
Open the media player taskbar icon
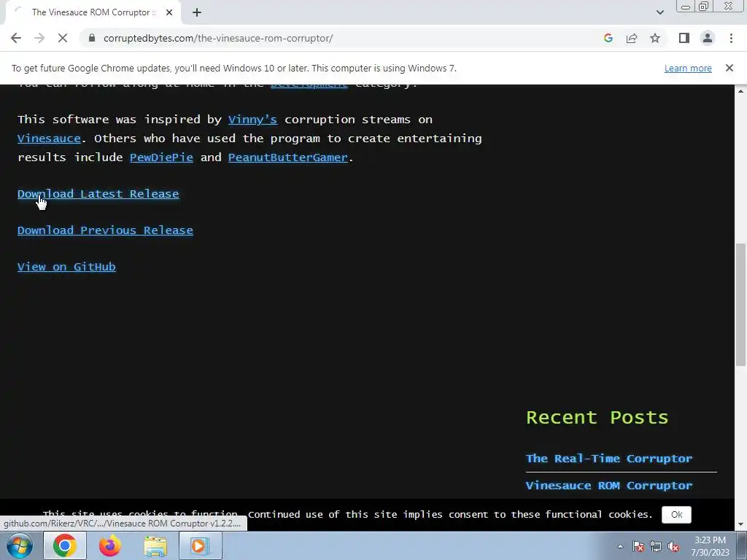(x=200, y=545)
